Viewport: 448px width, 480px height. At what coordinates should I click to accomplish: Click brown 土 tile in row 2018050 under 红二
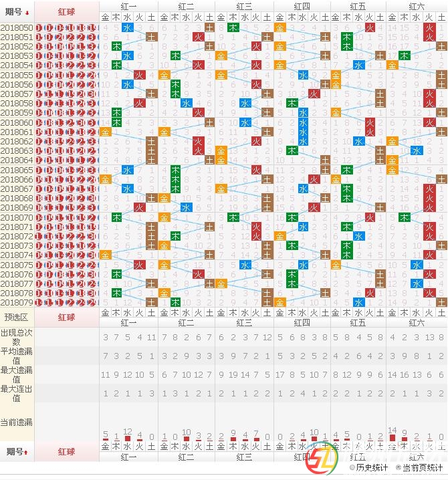pyautogui.click(x=210, y=27)
